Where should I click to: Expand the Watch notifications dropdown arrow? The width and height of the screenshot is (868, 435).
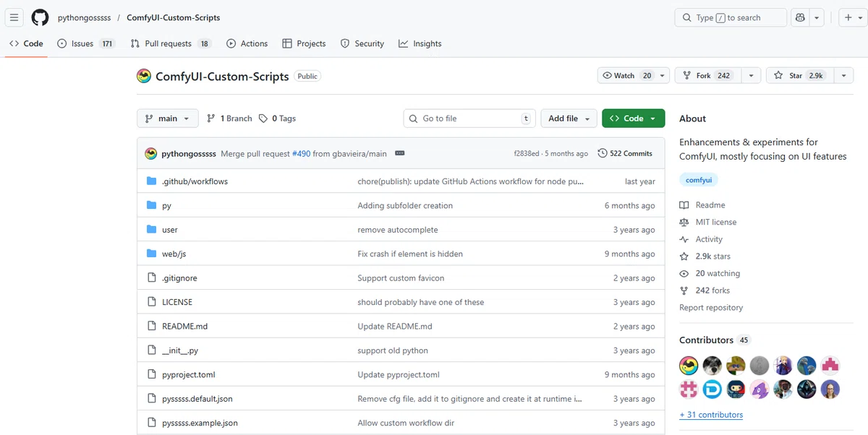click(x=663, y=75)
